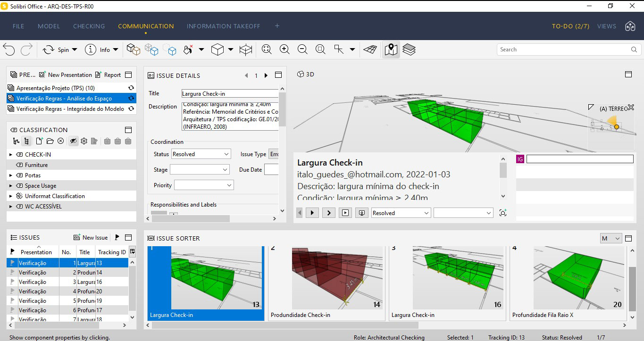This screenshot has height=341, width=644.
Task: Select the Spin navigation tool
Action: pos(55,50)
